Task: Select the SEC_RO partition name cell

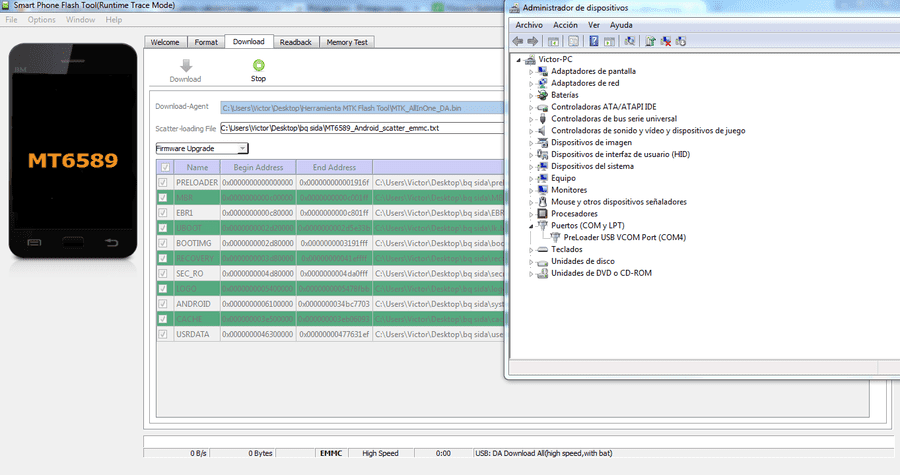Action: tap(197, 274)
